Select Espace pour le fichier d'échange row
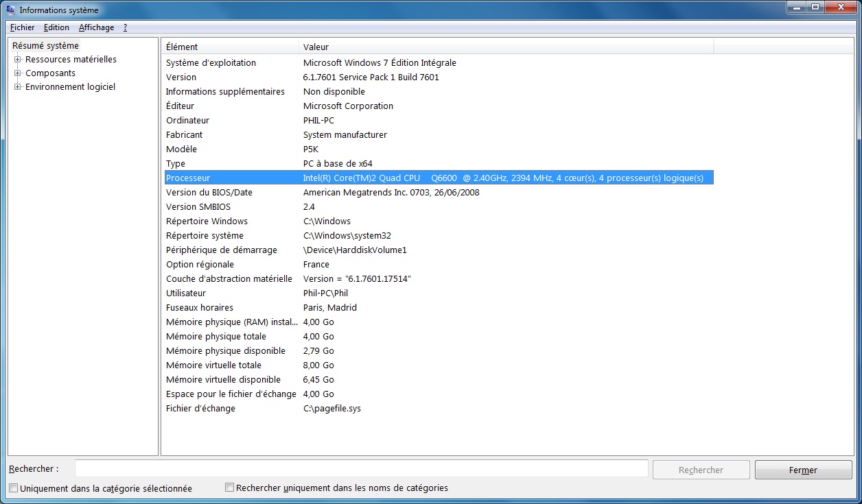 tap(438, 394)
